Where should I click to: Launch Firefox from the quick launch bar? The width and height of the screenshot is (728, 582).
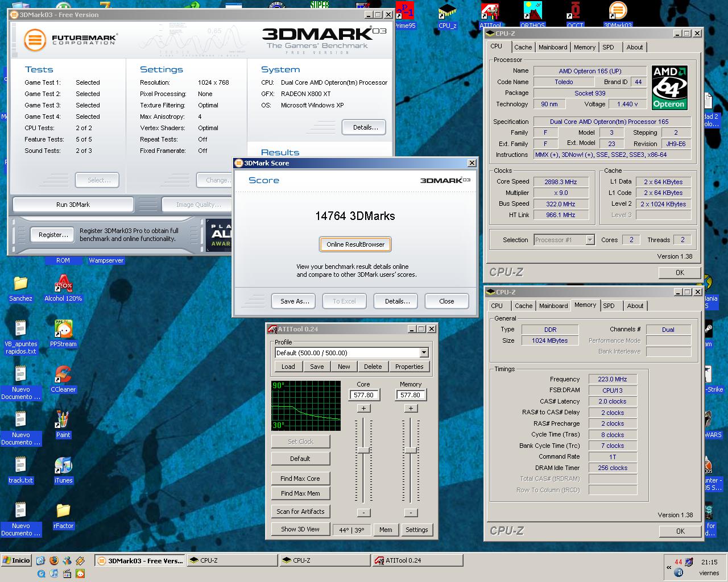tap(54, 560)
